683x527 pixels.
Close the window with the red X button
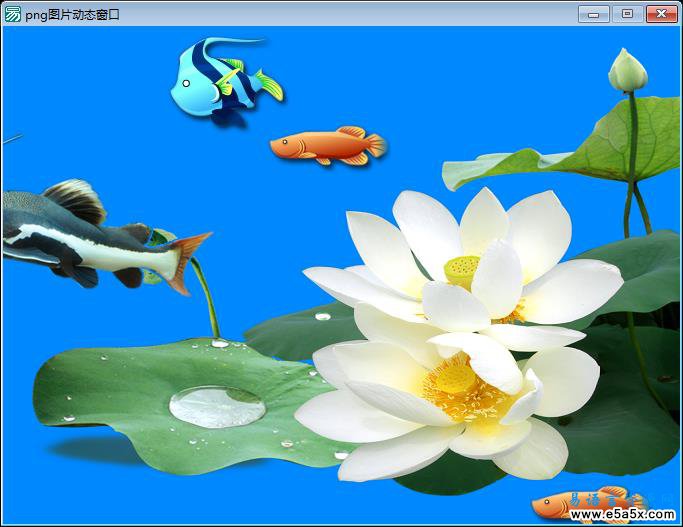click(x=660, y=14)
